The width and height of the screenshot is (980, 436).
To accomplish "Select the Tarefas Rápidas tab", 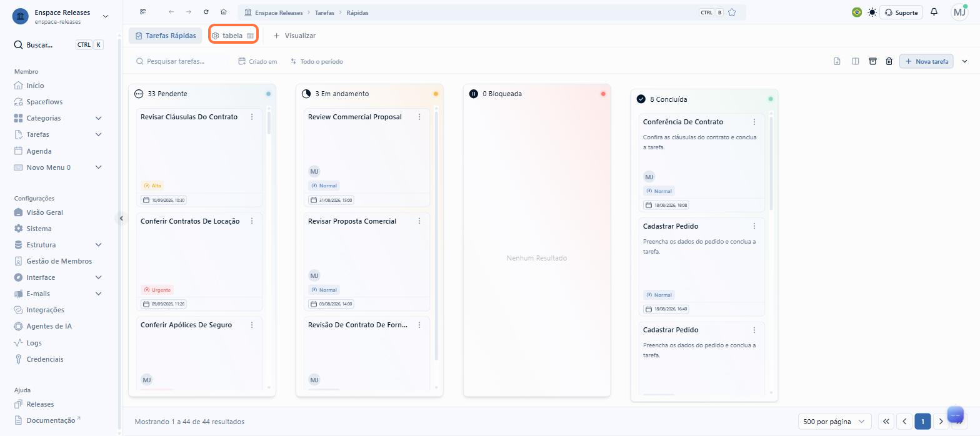I will tap(166, 36).
